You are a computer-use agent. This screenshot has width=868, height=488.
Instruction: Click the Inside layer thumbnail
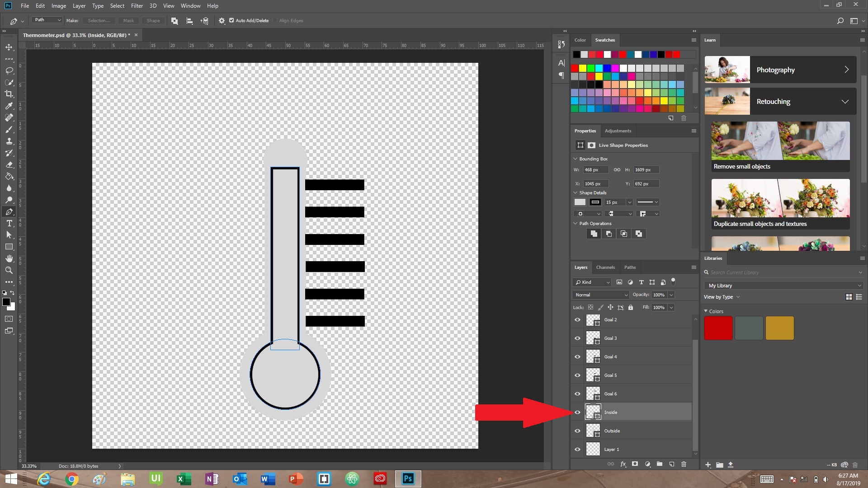pos(593,412)
